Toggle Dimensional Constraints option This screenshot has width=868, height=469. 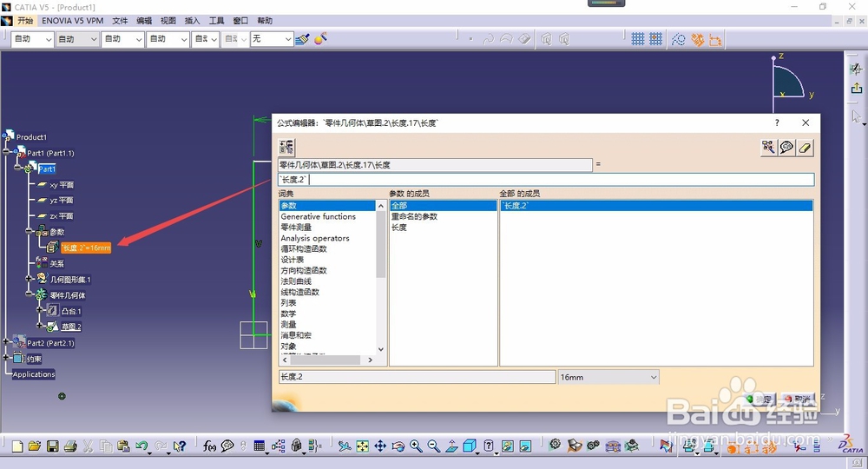[x=715, y=39]
